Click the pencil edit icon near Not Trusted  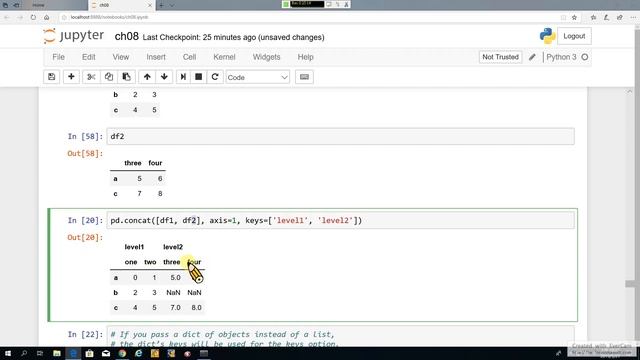[x=532, y=57]
